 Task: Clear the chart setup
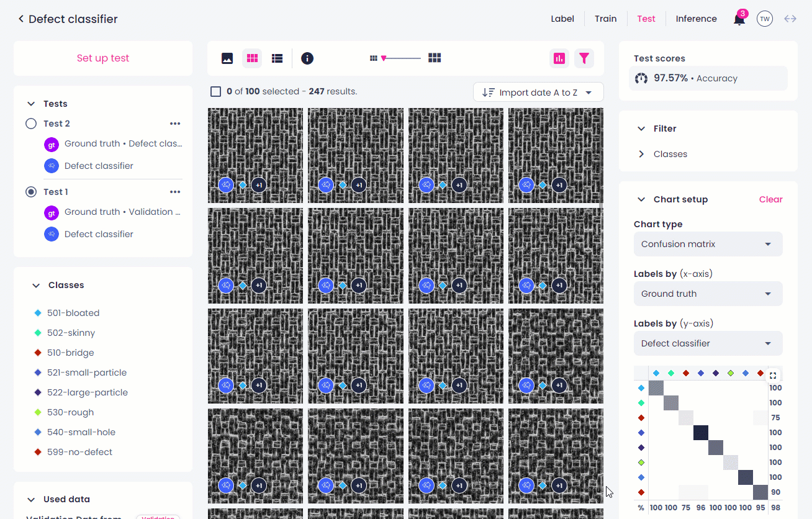(x=770, y=199)
